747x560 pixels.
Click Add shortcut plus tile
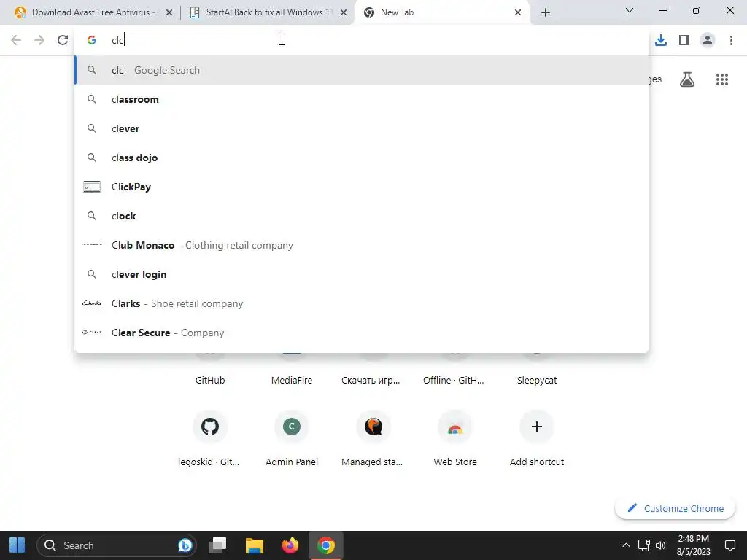[x=536, y=438]
